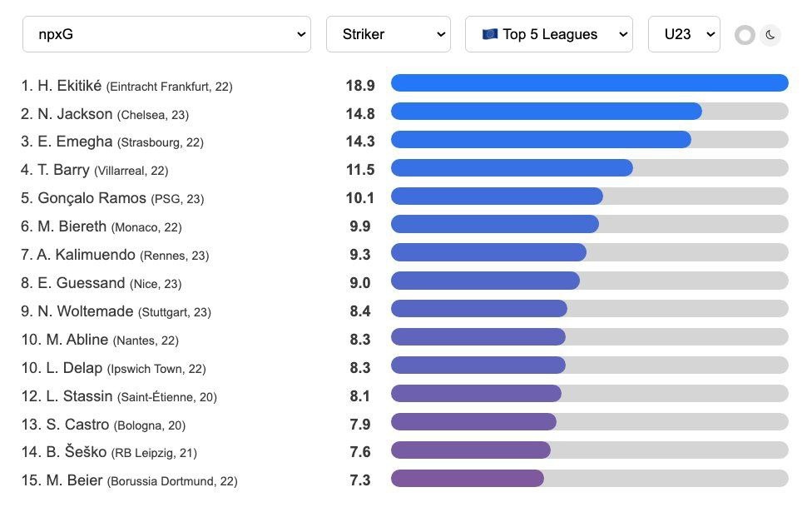Click M. Beier's npxG bar

(x=468, y=479)
